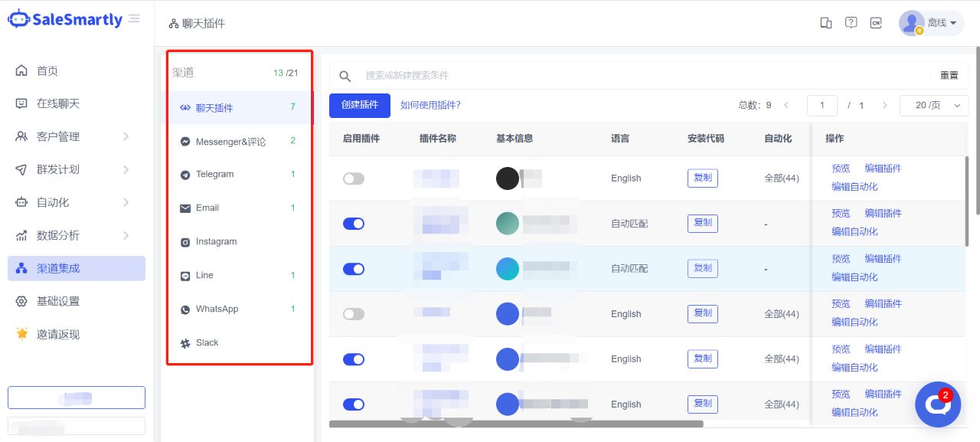Screen dimensions: 980x442
Task: Click the SaleSmartly logo
Action: 64,19
